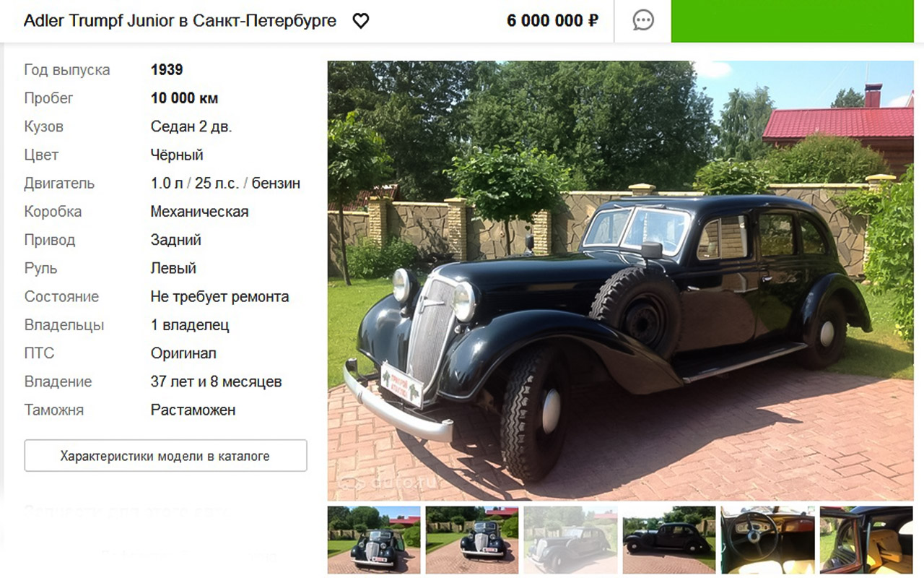Open 'Характеристики модели в каталоге' button

tap(165, 456)
